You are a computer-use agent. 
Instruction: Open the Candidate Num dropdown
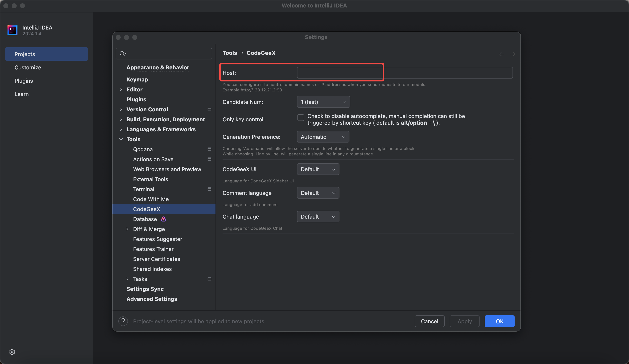point(323,102)
